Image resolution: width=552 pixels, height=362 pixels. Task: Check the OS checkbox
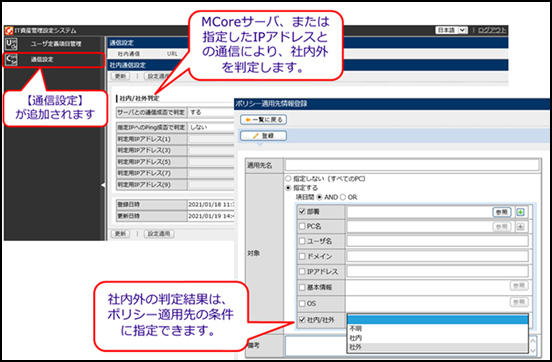302,303
